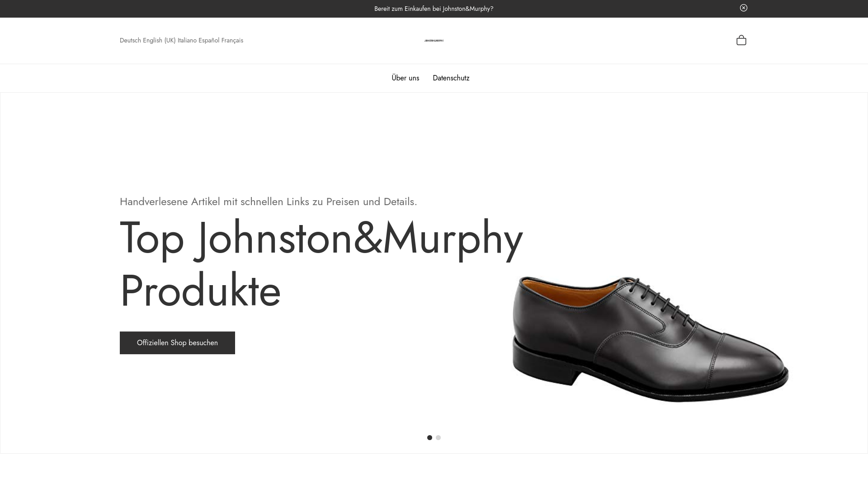The height and width of the screenshot is (488, 868).
Task: Switch language to Français
Action: pyautogui.click(x=232, y=40)
